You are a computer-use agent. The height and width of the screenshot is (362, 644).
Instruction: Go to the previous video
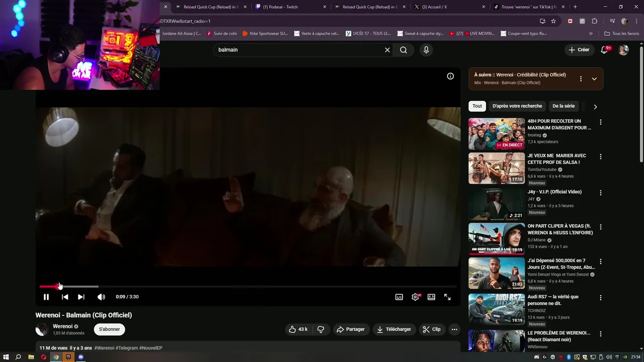point(65,297)
